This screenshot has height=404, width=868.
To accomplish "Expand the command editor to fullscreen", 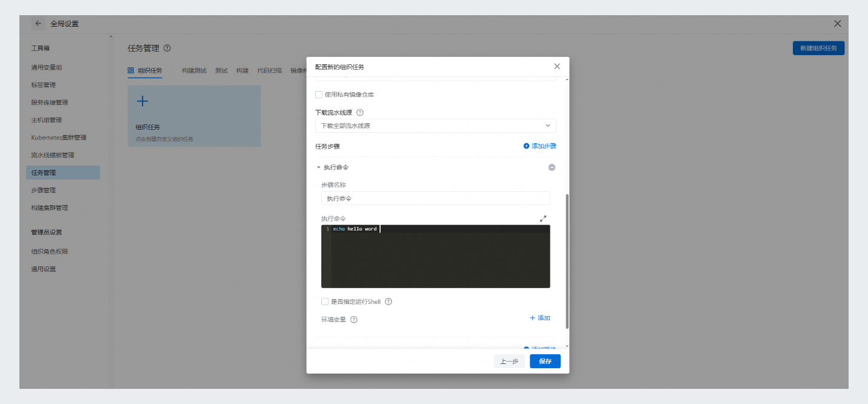I will 543,218.
